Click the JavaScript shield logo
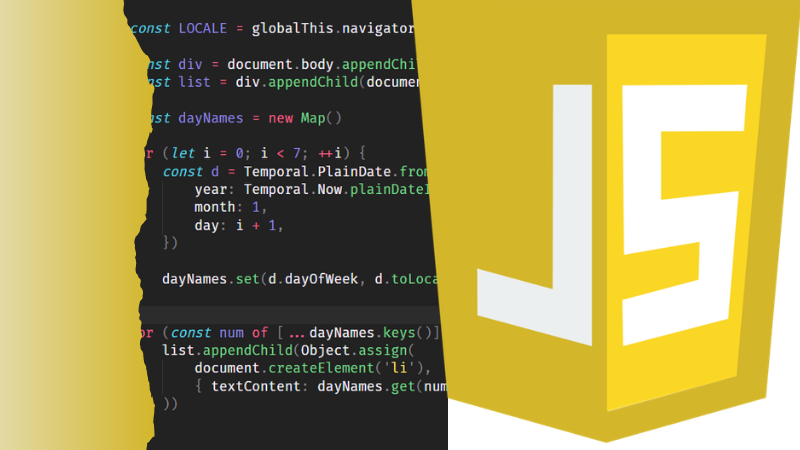 (607, 219)
